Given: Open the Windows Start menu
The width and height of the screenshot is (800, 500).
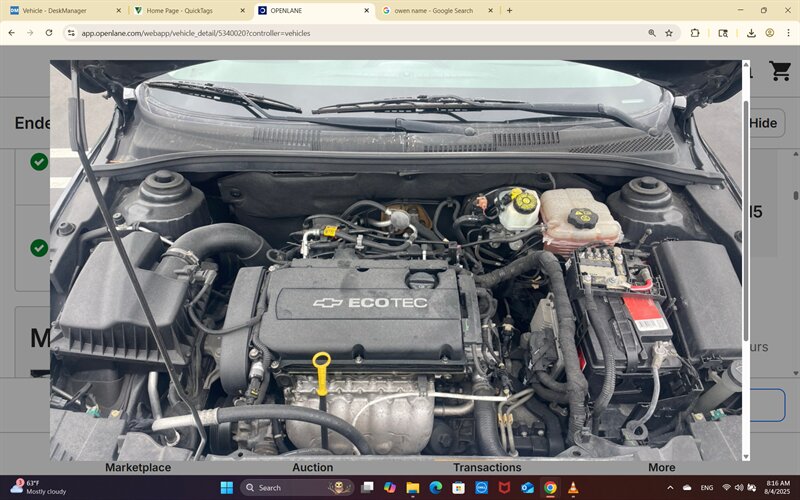Looking at the screenshot, I should pos(227,488).
